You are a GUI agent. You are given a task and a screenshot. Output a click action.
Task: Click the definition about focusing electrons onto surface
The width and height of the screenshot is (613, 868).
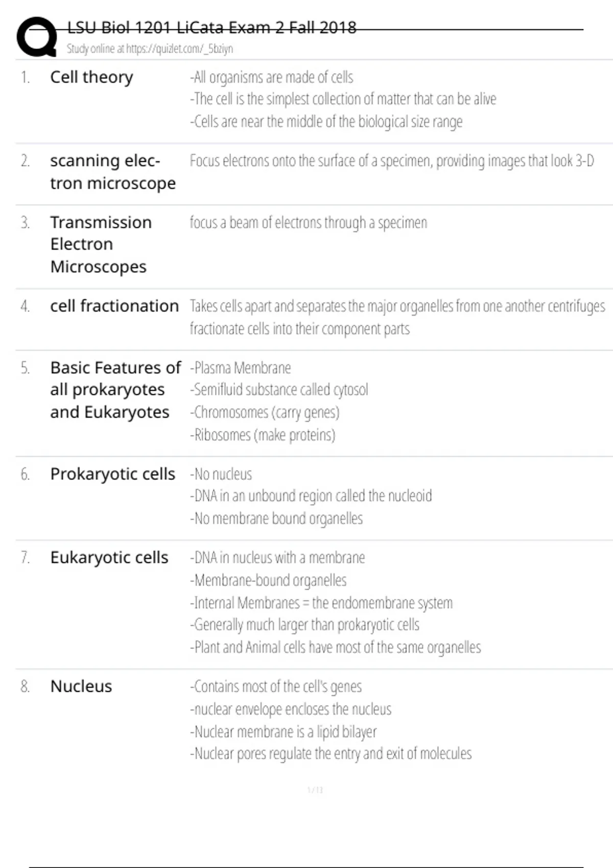pos(392,161)
